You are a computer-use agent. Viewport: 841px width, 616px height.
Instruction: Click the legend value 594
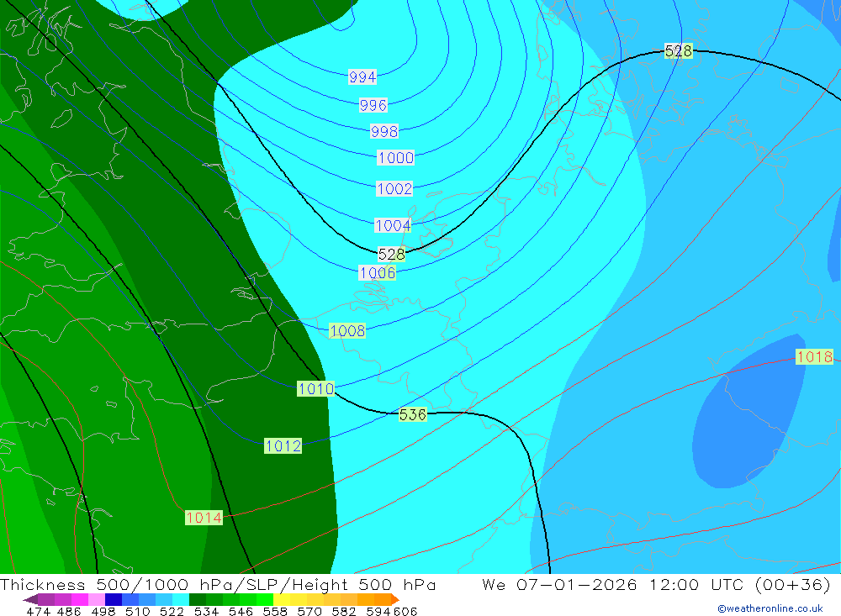(x=378, y=611)
